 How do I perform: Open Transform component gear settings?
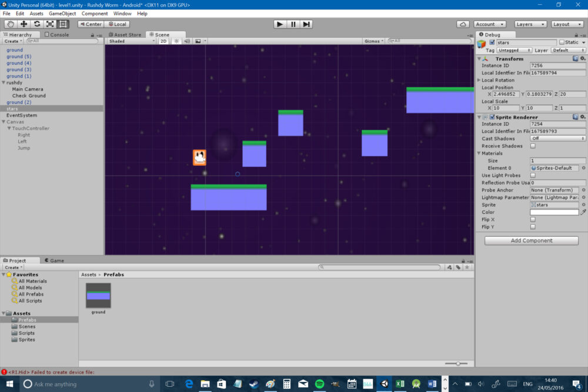(x=583, y=59)
